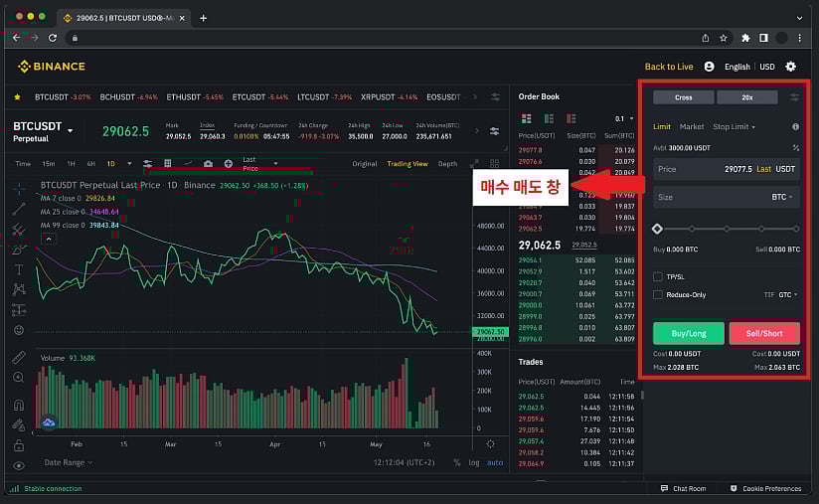Switch chart to the Depth view
Viewport: 819px width, 504px height.
pyautogui.click(x=447, y=163)
